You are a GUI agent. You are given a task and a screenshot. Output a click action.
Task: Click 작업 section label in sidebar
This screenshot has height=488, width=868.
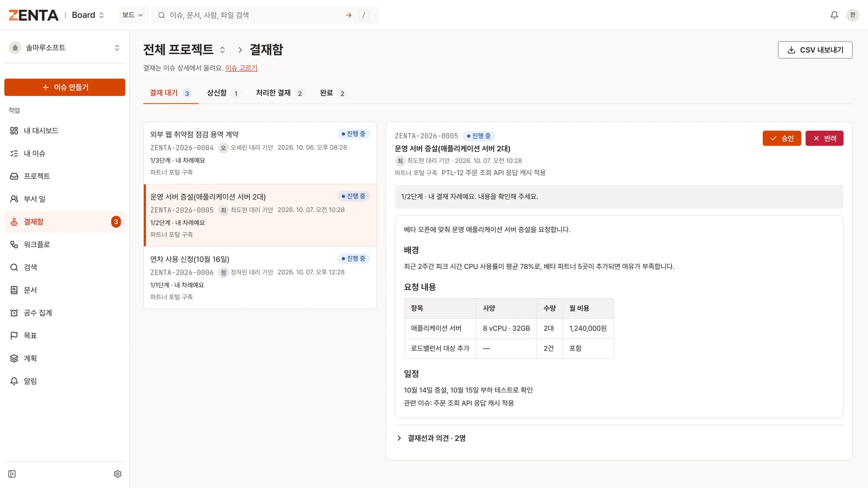[x=14, y=110]
